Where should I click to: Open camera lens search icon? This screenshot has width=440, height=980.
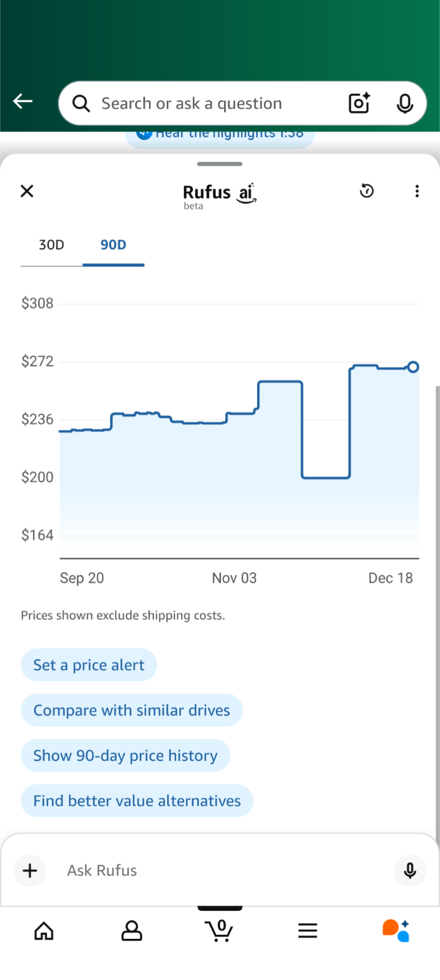click(x=359, y=103)
